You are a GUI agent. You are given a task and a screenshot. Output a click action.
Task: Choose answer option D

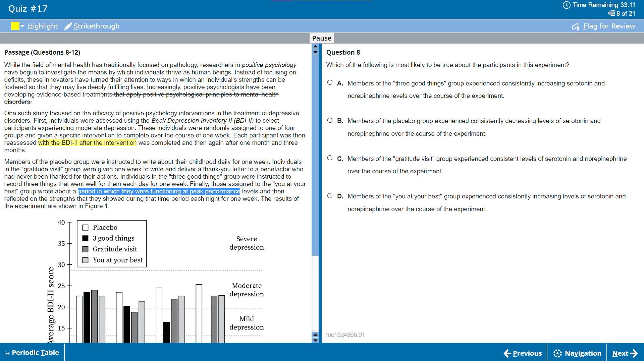click(330, 195)
